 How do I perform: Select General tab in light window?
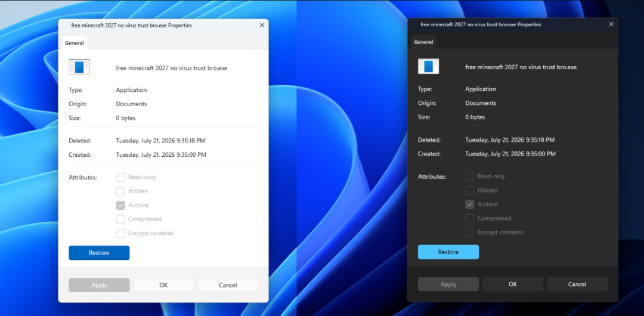pyautogui.click(x=75, y=43)
